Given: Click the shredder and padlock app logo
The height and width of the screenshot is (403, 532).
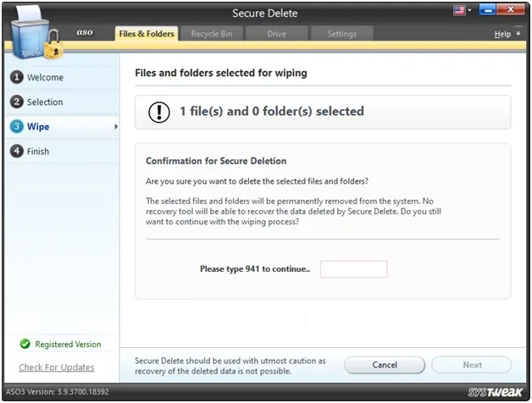Looking at the screenshot, I should click(36, 32).
